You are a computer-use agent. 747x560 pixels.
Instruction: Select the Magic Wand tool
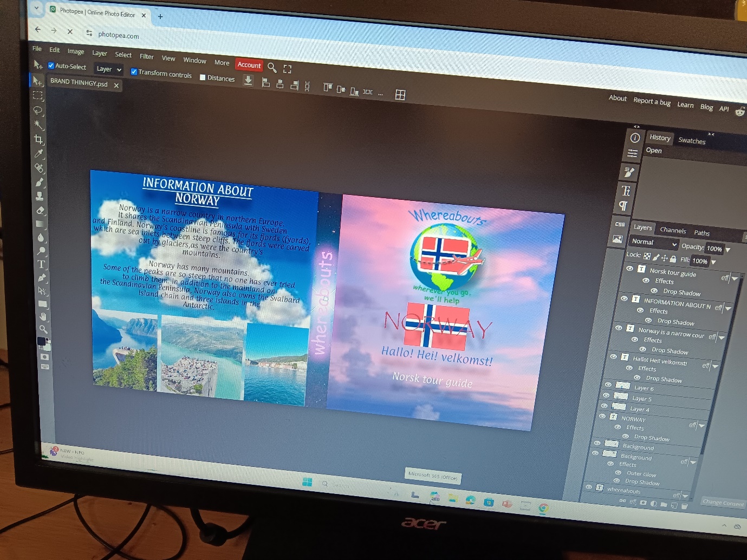coord(38,125)
